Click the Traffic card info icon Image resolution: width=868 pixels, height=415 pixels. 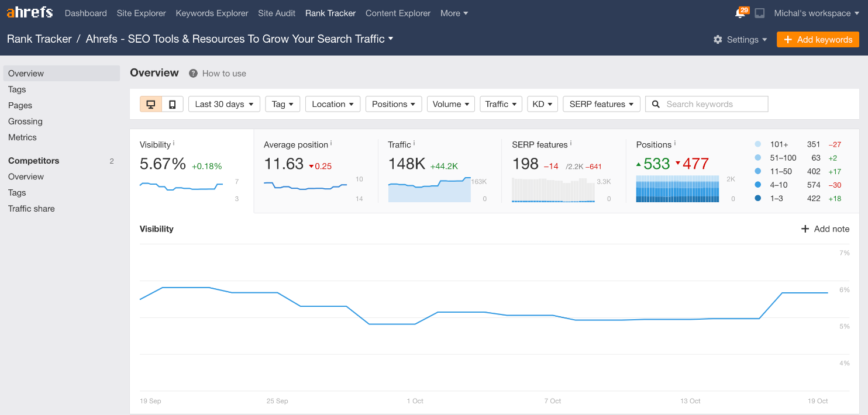414,143
